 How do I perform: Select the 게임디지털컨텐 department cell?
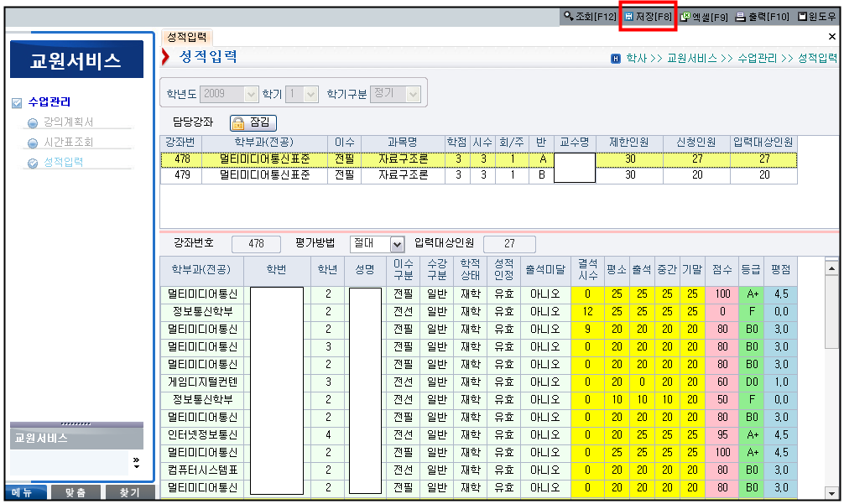click(202, 383)
